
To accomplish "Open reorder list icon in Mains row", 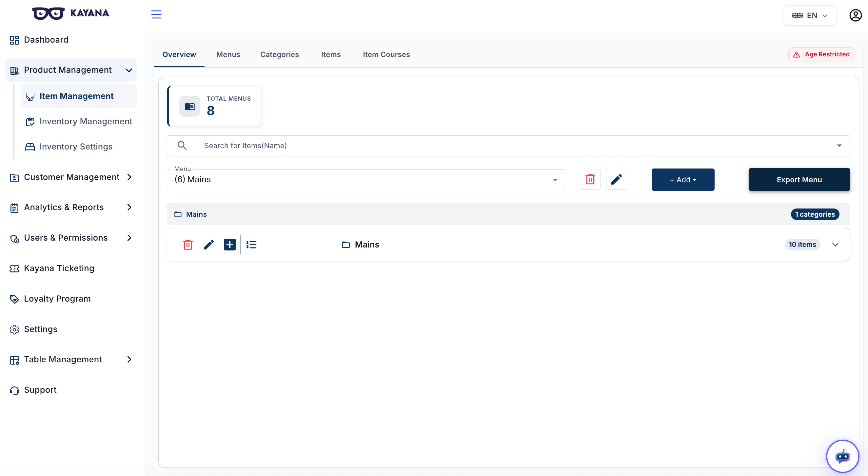I will pyautogui.click(x=251, y=245).
